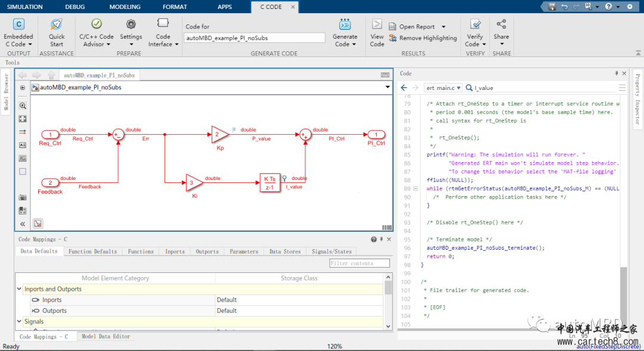Click Open Report

(412, 27)
